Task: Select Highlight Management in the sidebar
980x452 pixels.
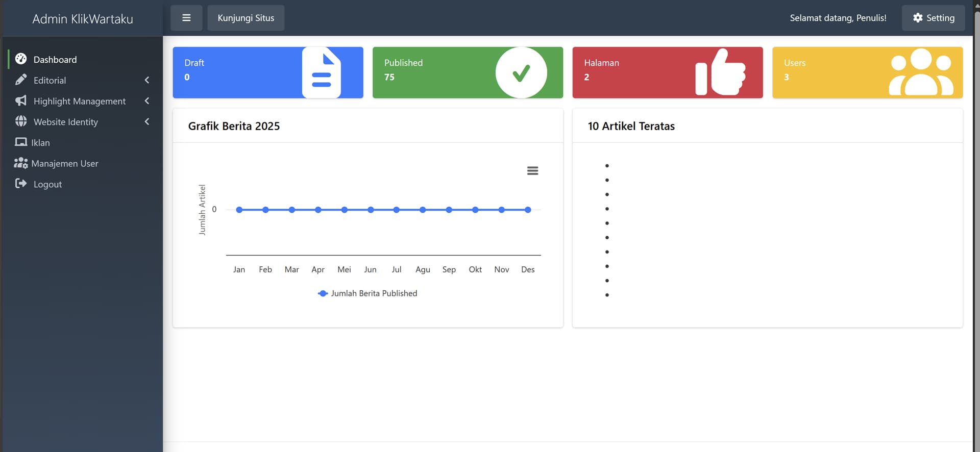Action: point(79,101)
